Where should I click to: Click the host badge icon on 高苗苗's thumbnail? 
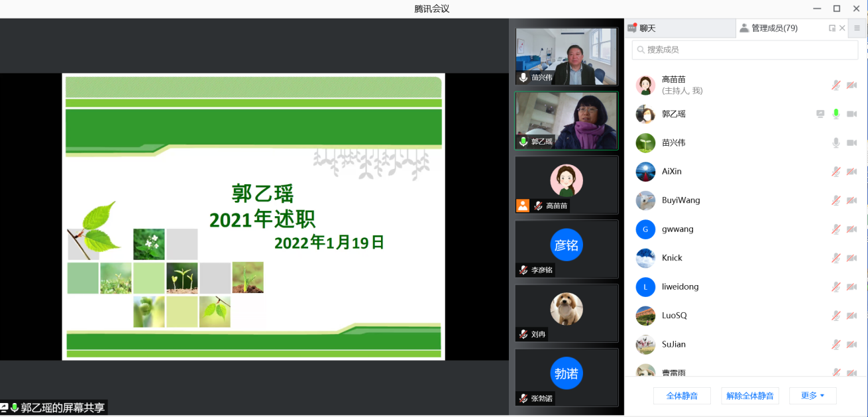tap(523, 206)
